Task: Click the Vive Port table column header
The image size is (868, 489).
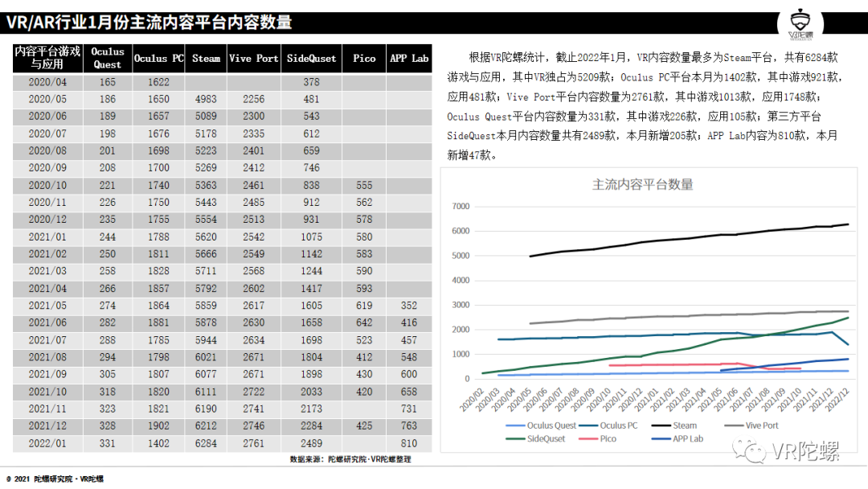Action: pos(253,58)
